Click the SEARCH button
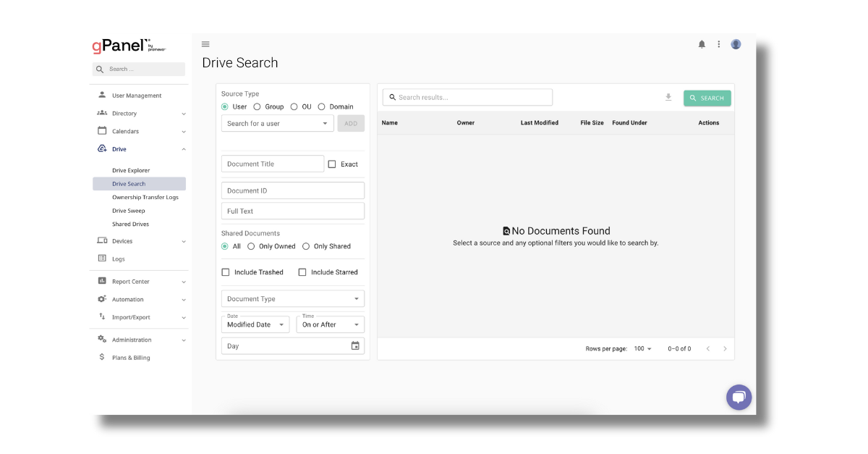 pyautogui.click(x=707, y=96)
